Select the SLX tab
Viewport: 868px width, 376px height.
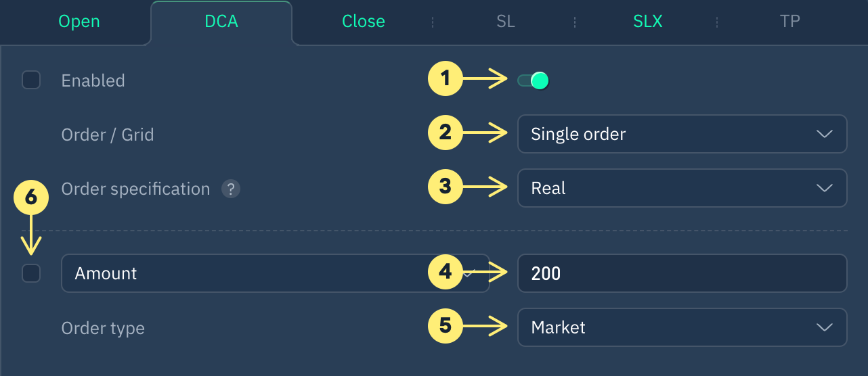(x=648, y=22)
